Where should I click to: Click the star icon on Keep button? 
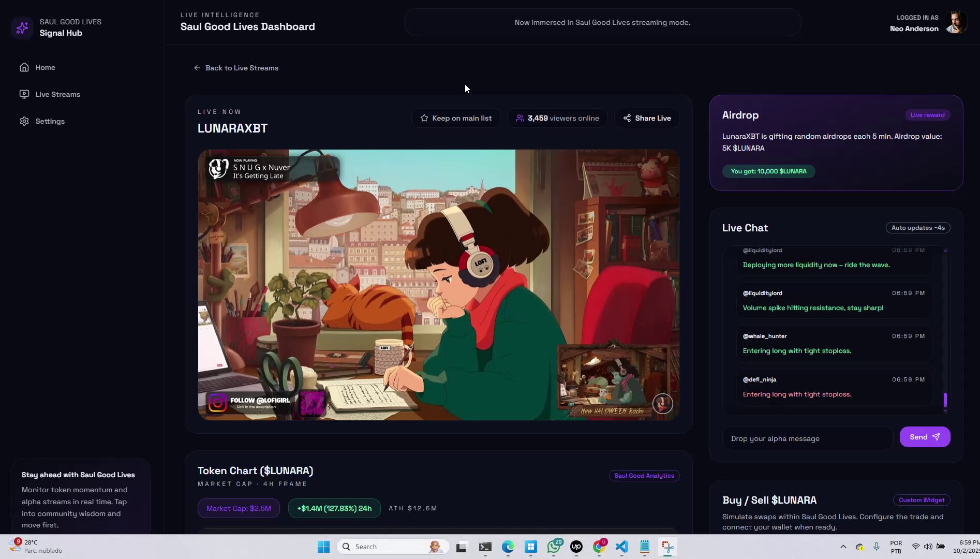click(x=424, y=118)
